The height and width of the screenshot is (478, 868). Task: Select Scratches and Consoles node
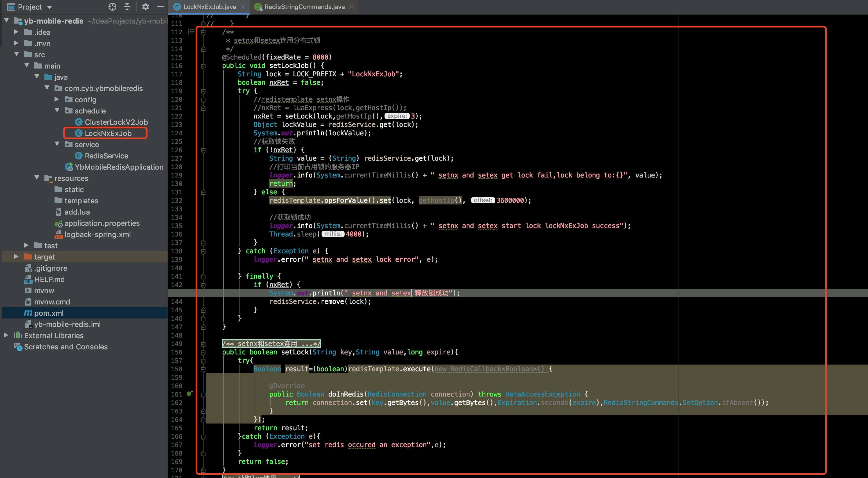(x=66, y=347)
